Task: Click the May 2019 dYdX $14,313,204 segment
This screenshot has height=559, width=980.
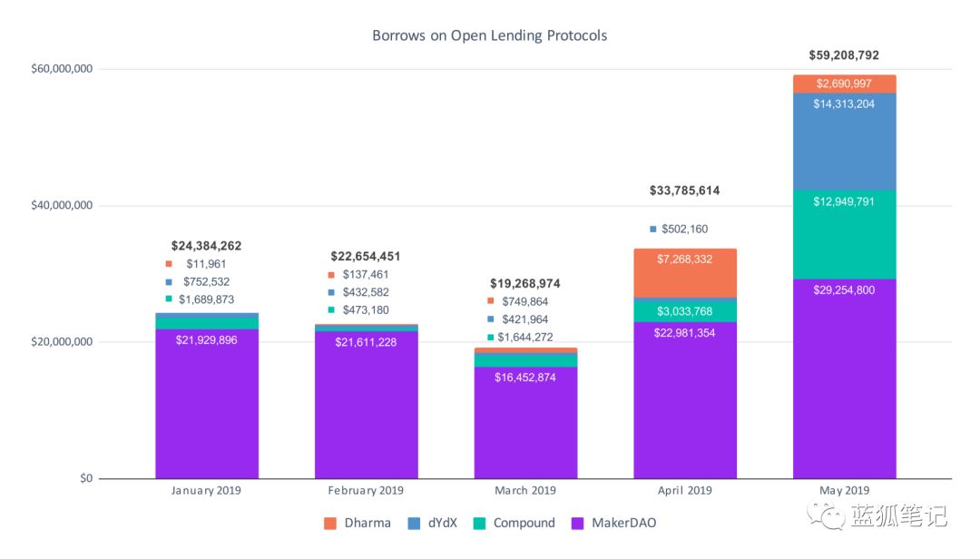Action: point(845,142)
